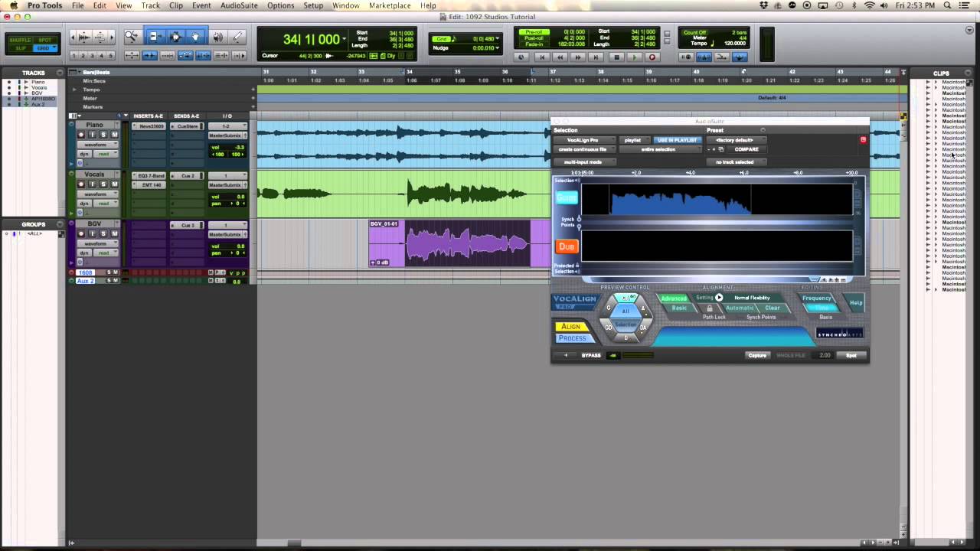
Task: Enable Shuffle edit mode
Action: (x=21, y=40)
